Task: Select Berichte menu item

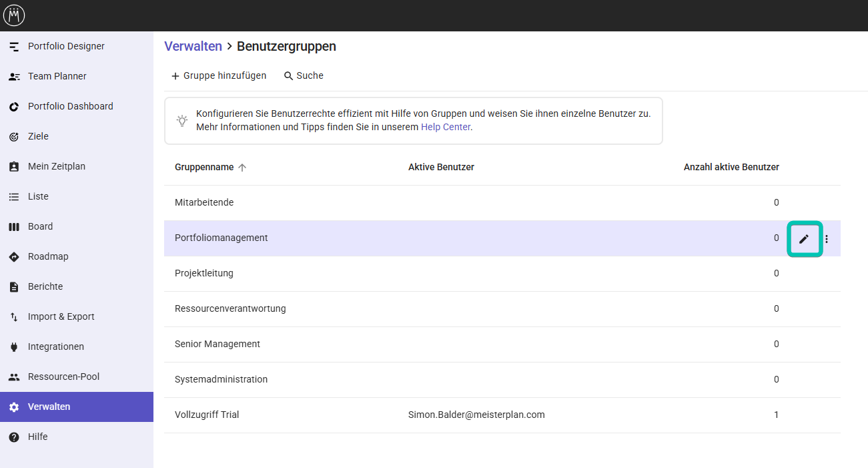Action: coord(45,287)
